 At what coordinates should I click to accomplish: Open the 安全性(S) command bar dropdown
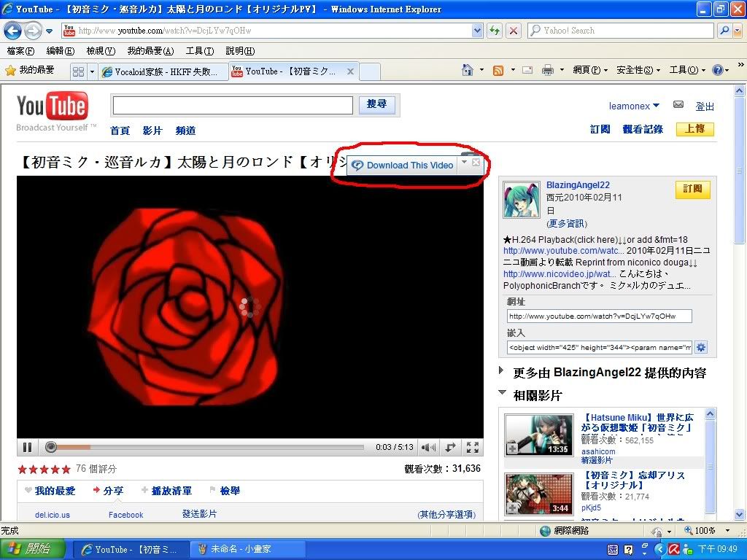click(638, 71)
